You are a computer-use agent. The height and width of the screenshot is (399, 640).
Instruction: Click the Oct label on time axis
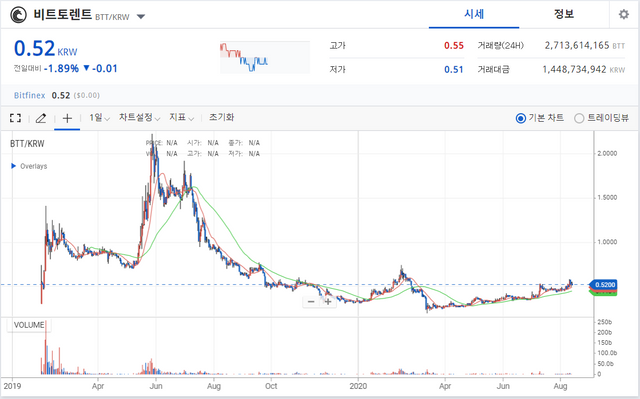[271, 386]
